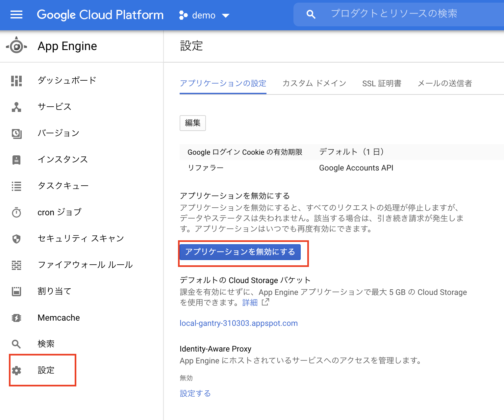Click the Memcache chip icon
The height and width of the screenshot is (420, 504).
point(16,318)
